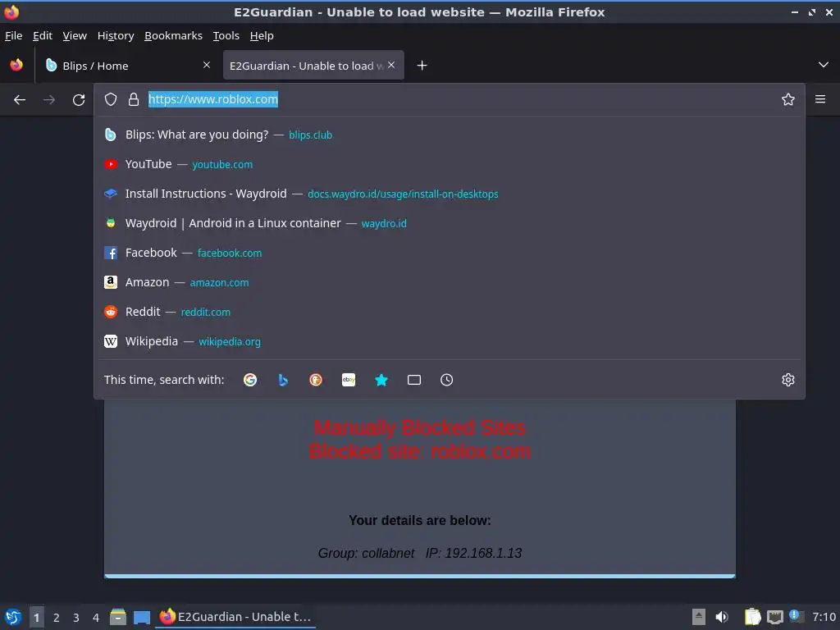This screenshot has height=630, width=840.
Task: Select the E2Guardian - Unable to load tab
Action: 313,66
